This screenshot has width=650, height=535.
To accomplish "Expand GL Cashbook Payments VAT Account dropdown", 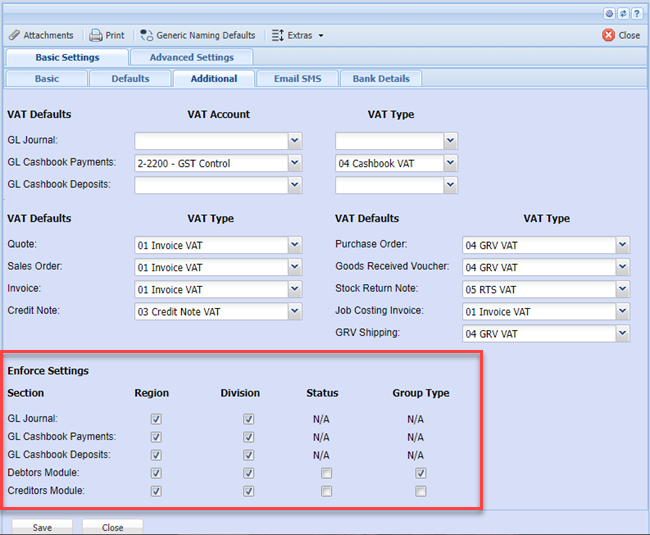I will 294,163.
